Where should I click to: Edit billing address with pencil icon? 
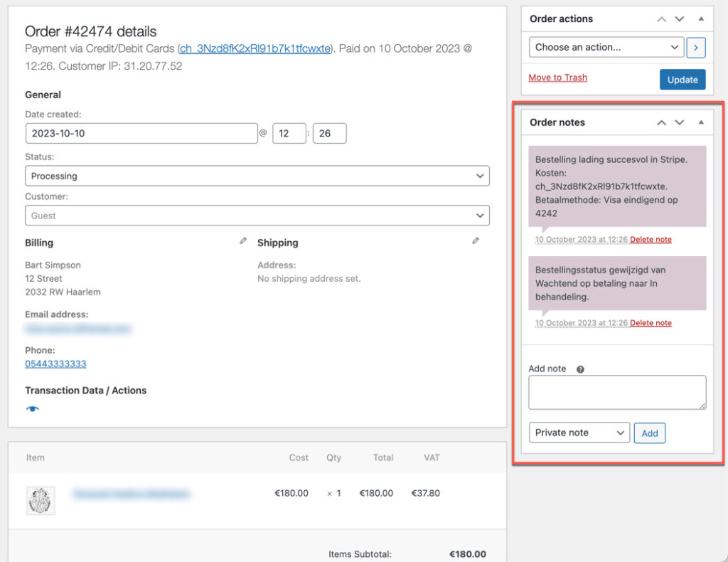coord(243,241)
